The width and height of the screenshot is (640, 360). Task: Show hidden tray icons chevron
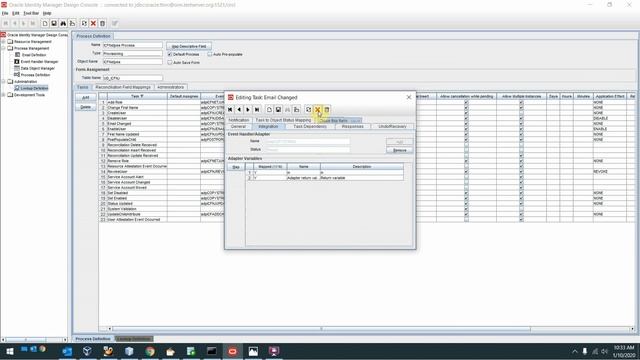pyautogui.click(x=575, y=351)
